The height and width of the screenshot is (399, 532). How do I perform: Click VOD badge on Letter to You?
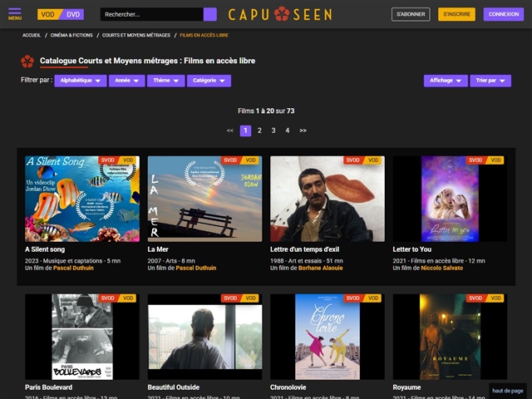point(495,160)
